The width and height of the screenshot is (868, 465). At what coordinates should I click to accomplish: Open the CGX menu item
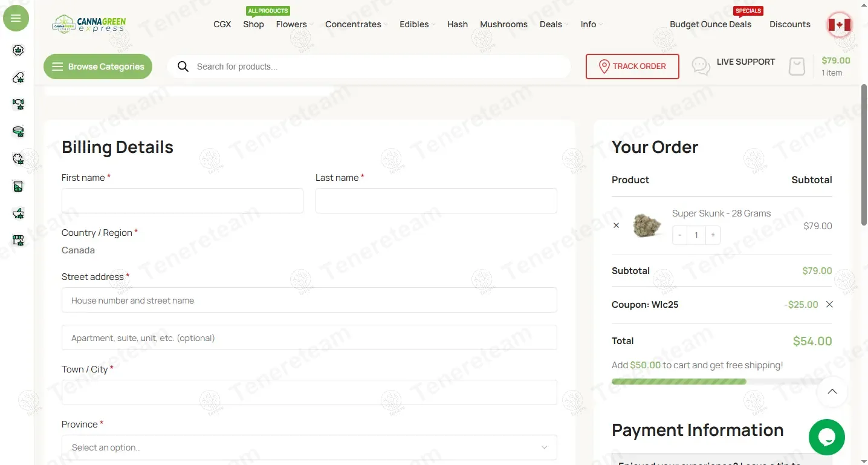click(222, 24)
